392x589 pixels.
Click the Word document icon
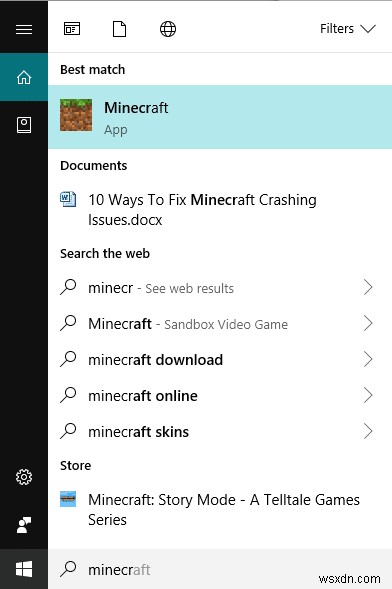coord(68,199)
